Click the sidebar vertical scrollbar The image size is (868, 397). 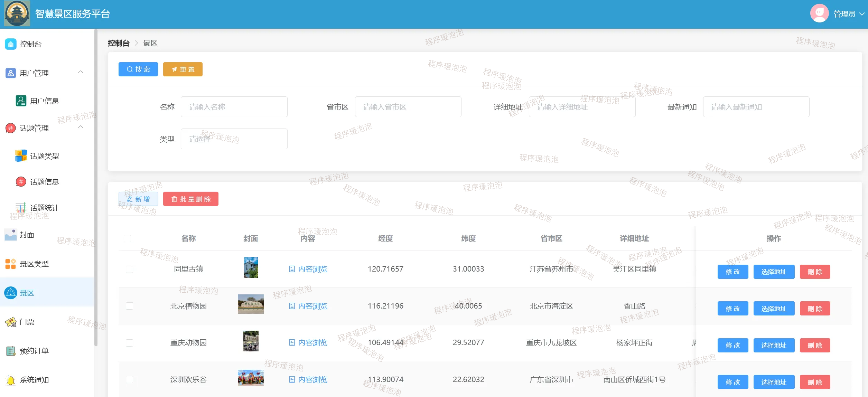point(96,187)
